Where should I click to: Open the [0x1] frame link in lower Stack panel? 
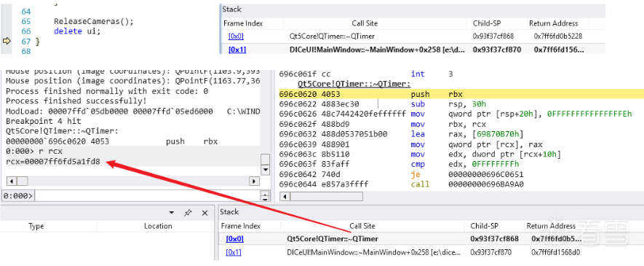[x=234, y=252]
